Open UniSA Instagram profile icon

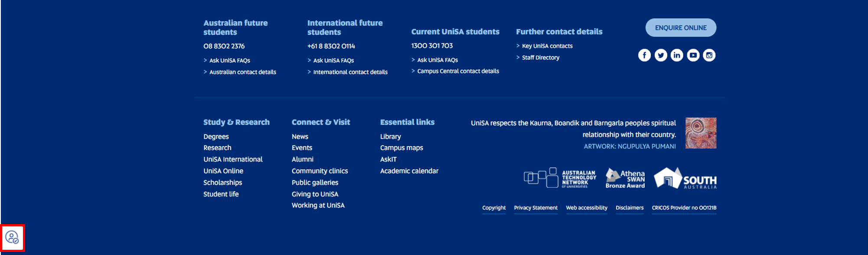(709, 55)
